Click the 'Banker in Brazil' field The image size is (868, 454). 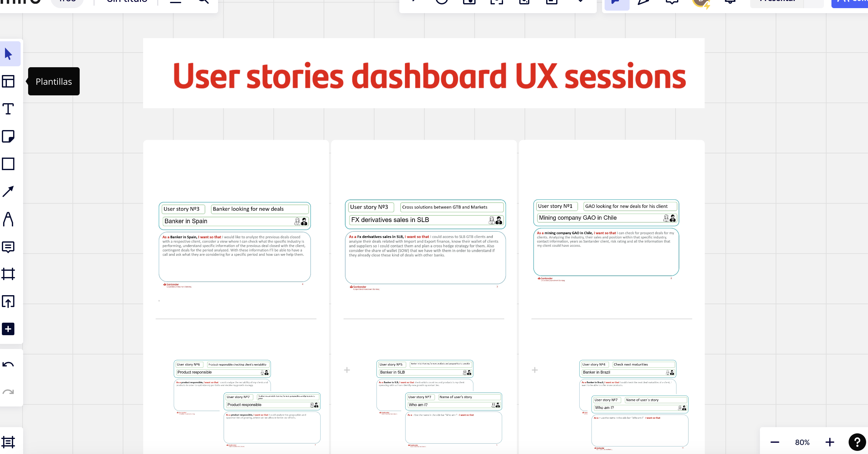pyautogui.click(x=628, y=372)
